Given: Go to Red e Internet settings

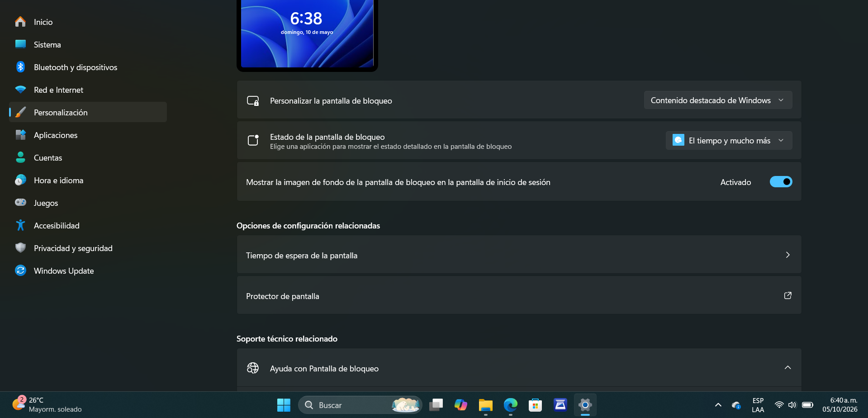Looking at the screenshot, I should pyautogui.click(x=88, y=90).
